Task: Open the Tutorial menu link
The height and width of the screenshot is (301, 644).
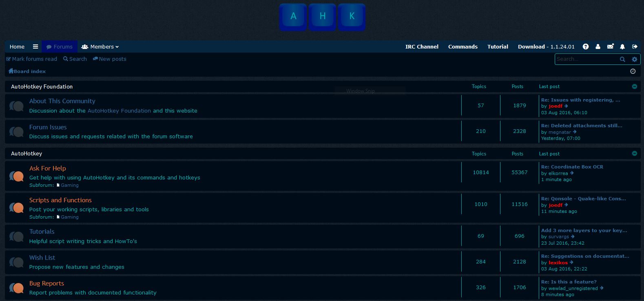Action: pos(498,46)
